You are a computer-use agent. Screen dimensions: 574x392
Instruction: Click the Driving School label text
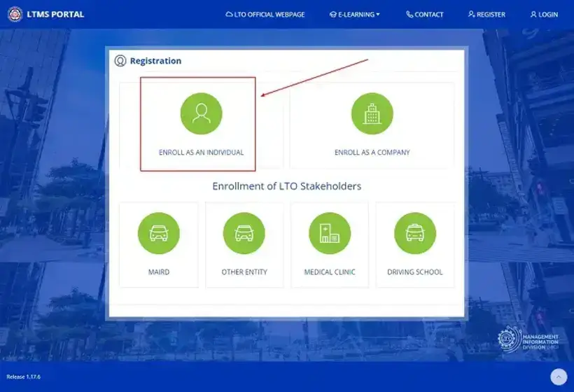click(415, 272)
